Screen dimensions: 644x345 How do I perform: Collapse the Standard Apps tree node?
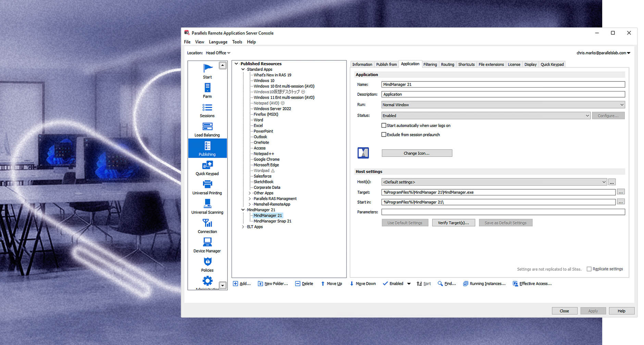(x=243, y=69)
